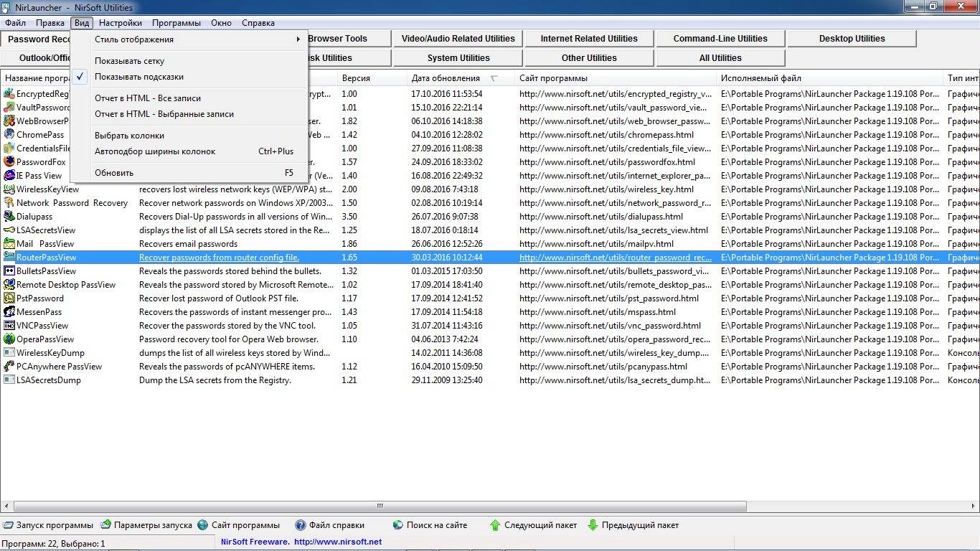Click the VNCPassView icon
Viewport: 980px width, 551px height.
(9, 325)
